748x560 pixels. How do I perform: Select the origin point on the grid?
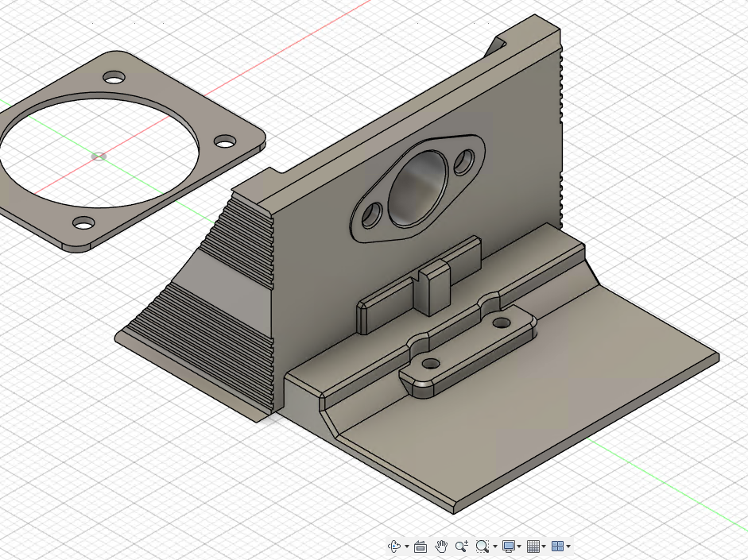pos(99,156)
